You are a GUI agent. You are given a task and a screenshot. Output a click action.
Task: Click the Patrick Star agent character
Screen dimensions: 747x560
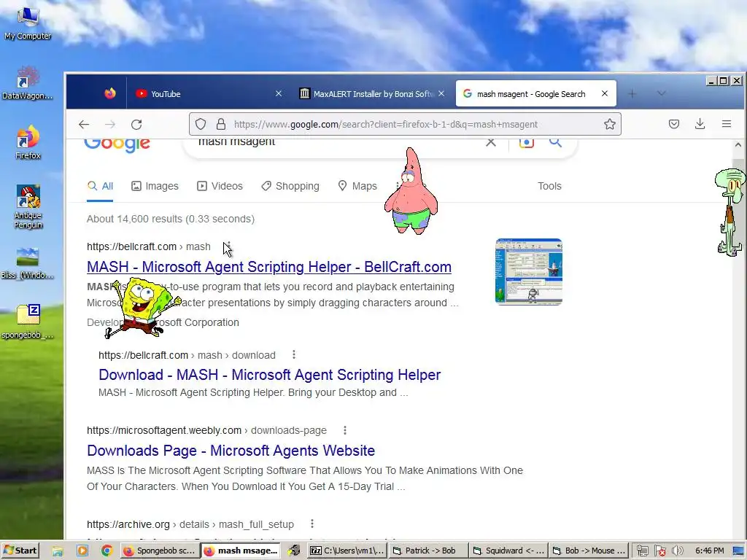(x=411, y=191)
